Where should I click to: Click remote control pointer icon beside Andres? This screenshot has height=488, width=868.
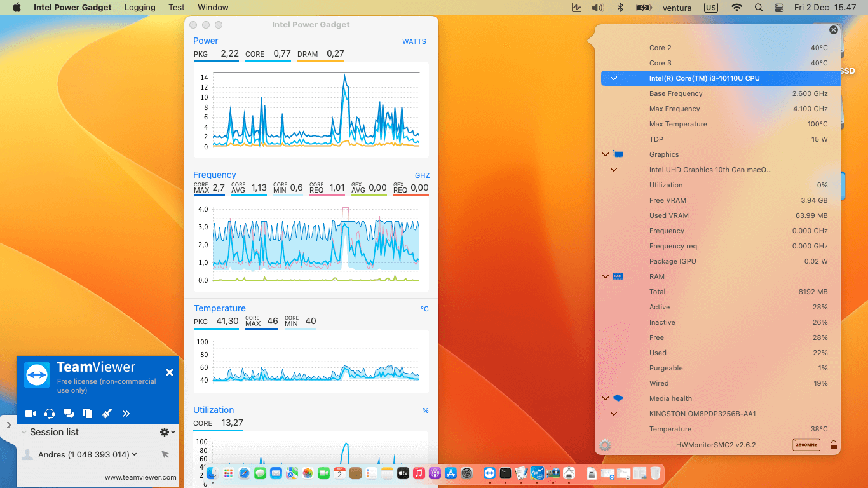pos(165,454)
